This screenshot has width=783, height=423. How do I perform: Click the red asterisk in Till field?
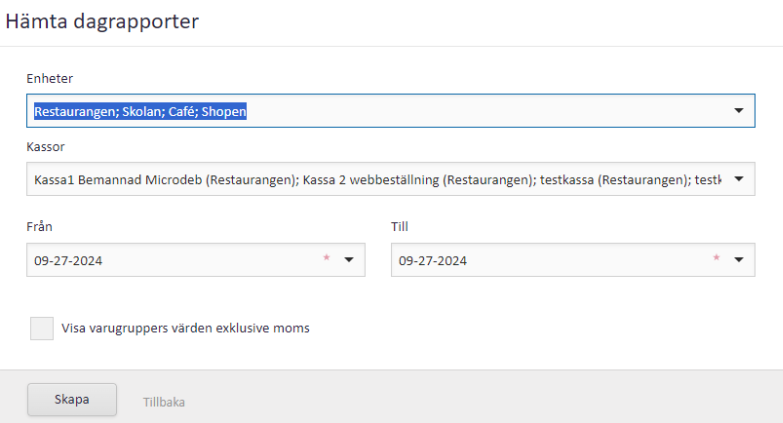(x=715, y=259)
